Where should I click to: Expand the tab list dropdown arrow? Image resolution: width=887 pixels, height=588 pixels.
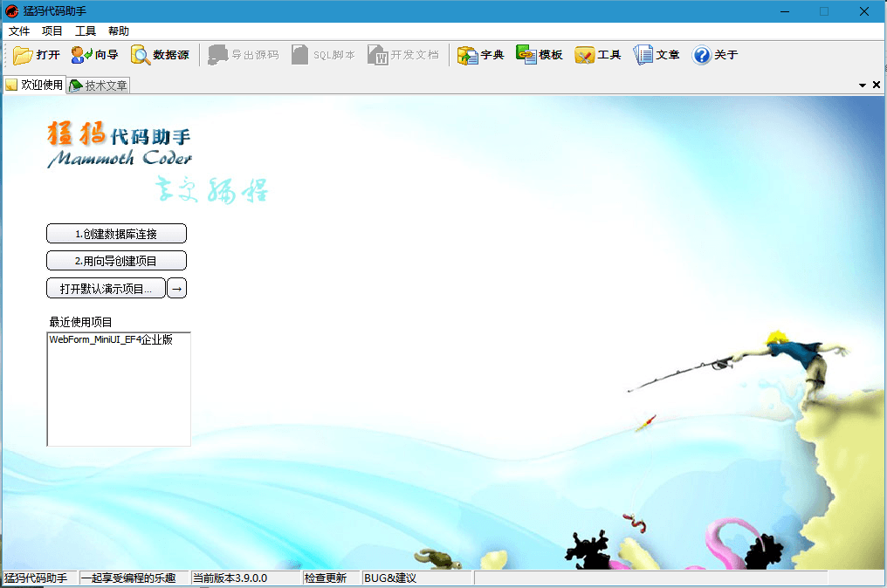(x=863, y=85)
